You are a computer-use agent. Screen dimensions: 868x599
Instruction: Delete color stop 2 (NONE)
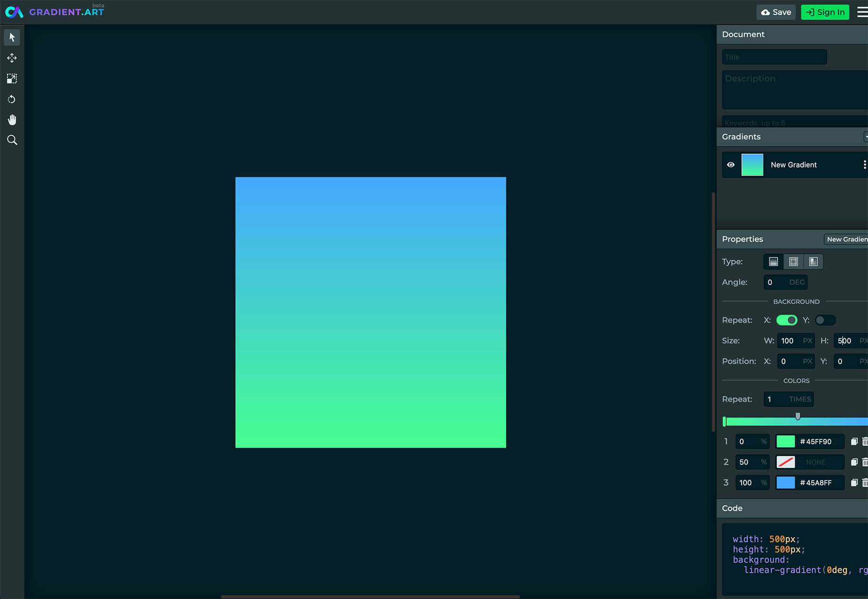pos(865,462)
